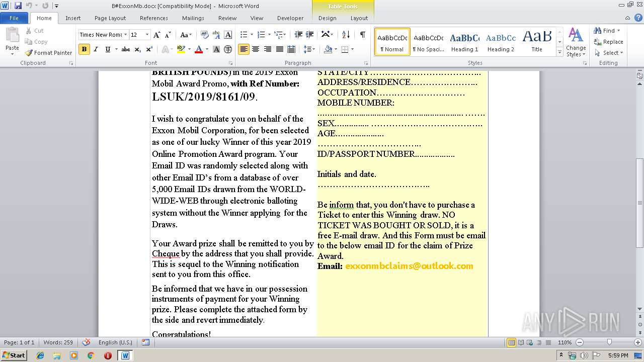Toggle Subscript formatting
Image resolution: width=644 pixels, height=362 pixels.
138,49
